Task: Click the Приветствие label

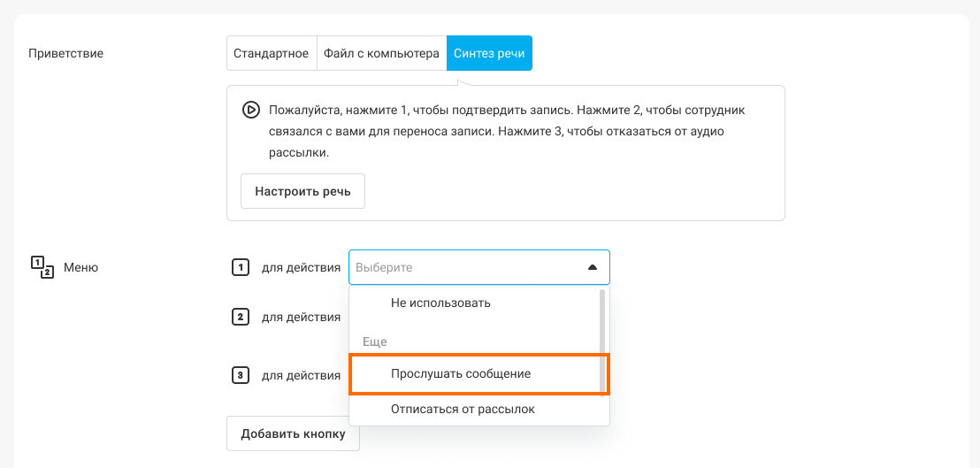Action: pyautogui.click(x=66, y=53)
